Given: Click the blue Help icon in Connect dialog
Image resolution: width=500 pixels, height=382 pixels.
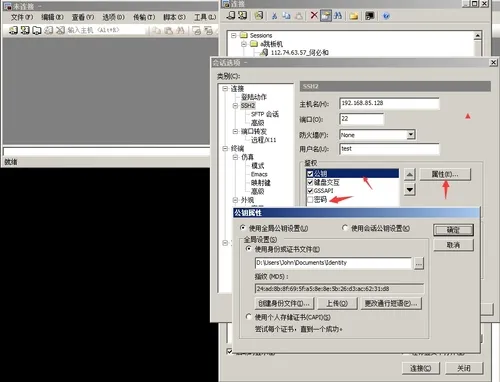Looking at the screenshot, I should click(x=386, y=16).
